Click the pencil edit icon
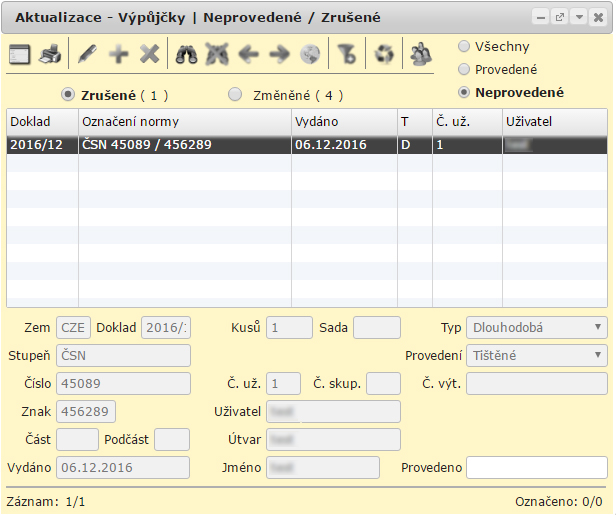Viewport: 616px width, 515px height. (89, 55)
